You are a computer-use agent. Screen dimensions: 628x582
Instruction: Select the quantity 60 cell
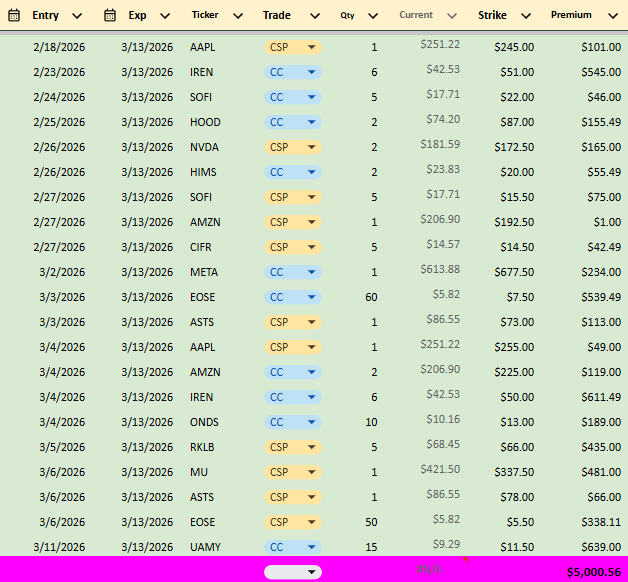click(371, 297)
